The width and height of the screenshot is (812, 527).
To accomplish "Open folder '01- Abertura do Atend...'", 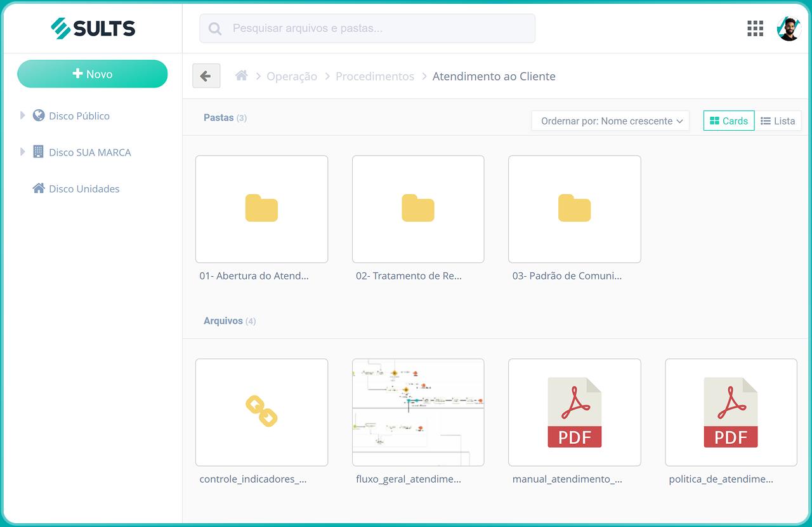I will click(261, 209).
